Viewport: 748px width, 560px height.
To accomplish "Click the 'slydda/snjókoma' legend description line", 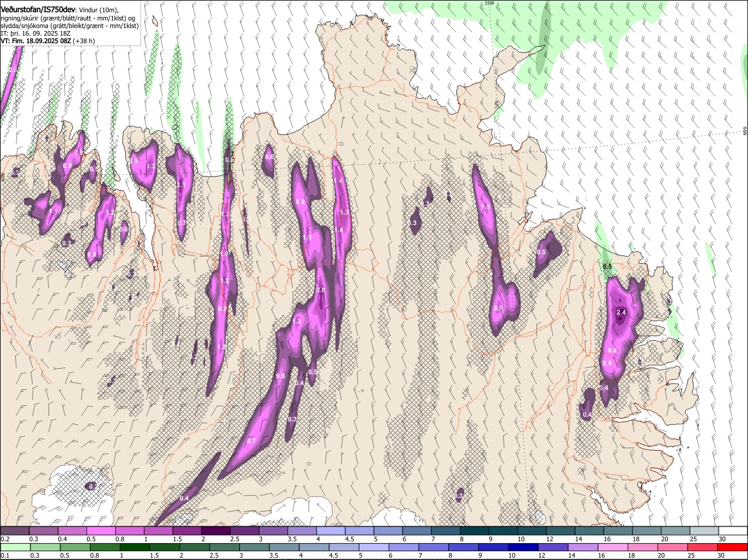I will 70,26.
